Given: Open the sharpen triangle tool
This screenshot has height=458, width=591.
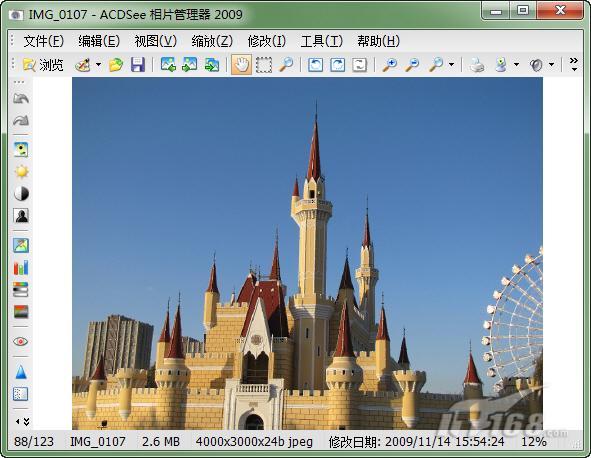Looking at the screenshot, I should pos(21,372).
